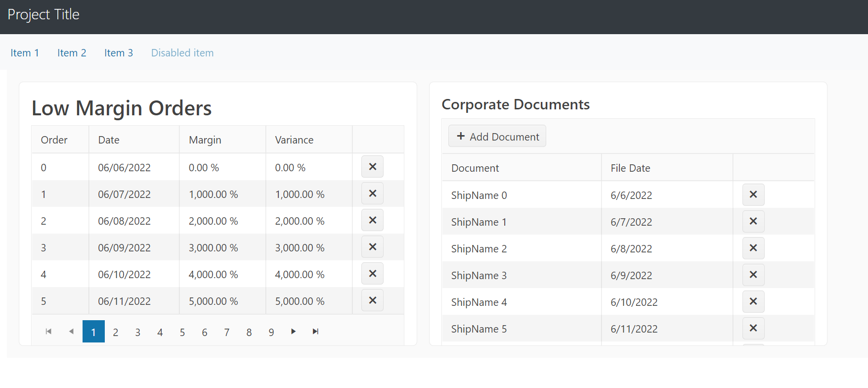This screenshot has width=868, height=388.
Task: Click the Add Document button
Action: (497, 136)
